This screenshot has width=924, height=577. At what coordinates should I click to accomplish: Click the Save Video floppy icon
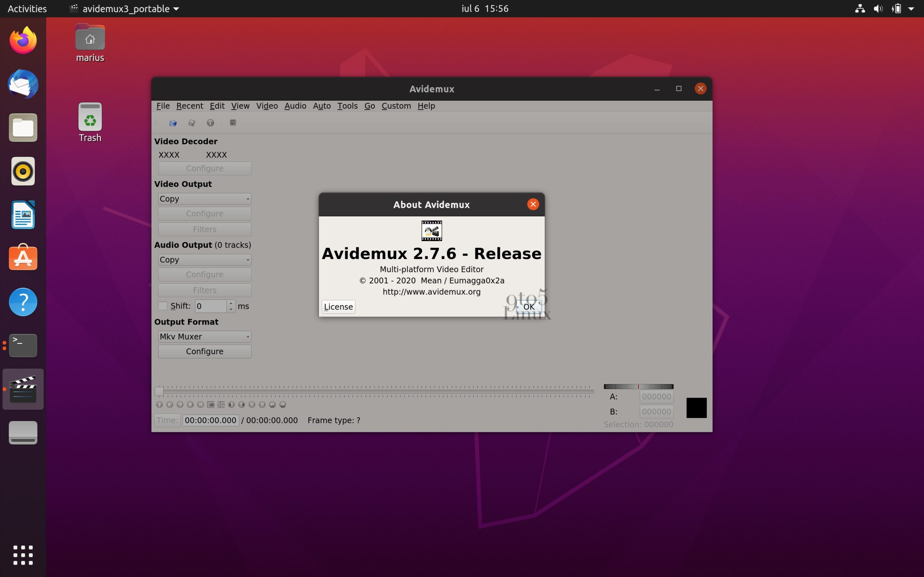[192, 123]
